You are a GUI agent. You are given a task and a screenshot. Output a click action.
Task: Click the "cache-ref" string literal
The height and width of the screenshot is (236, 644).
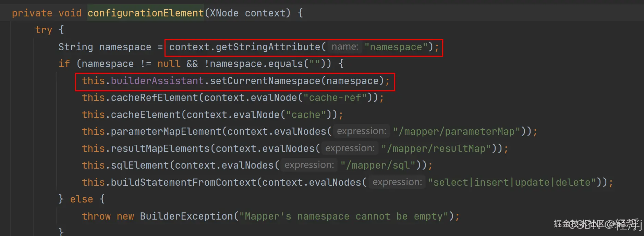tap(335, 97)
